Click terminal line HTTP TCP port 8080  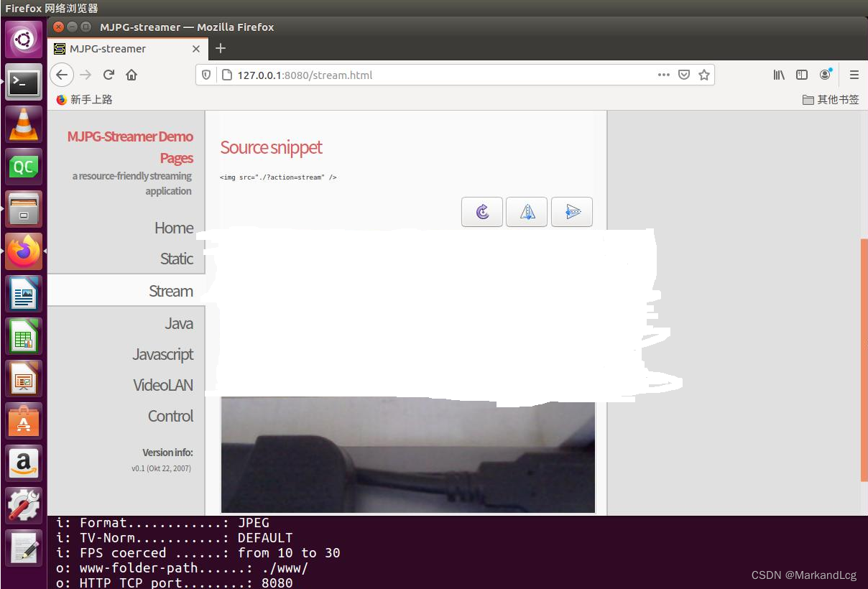(x=175, y=583)
